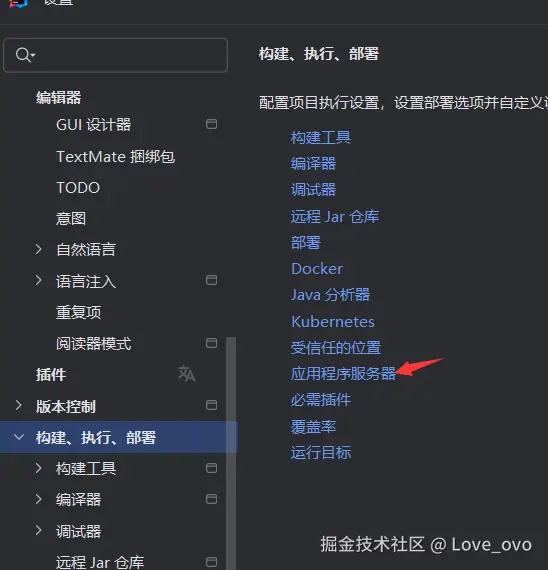
Task: Open the 应用程序服务器 link
Action: pos(343,374)
